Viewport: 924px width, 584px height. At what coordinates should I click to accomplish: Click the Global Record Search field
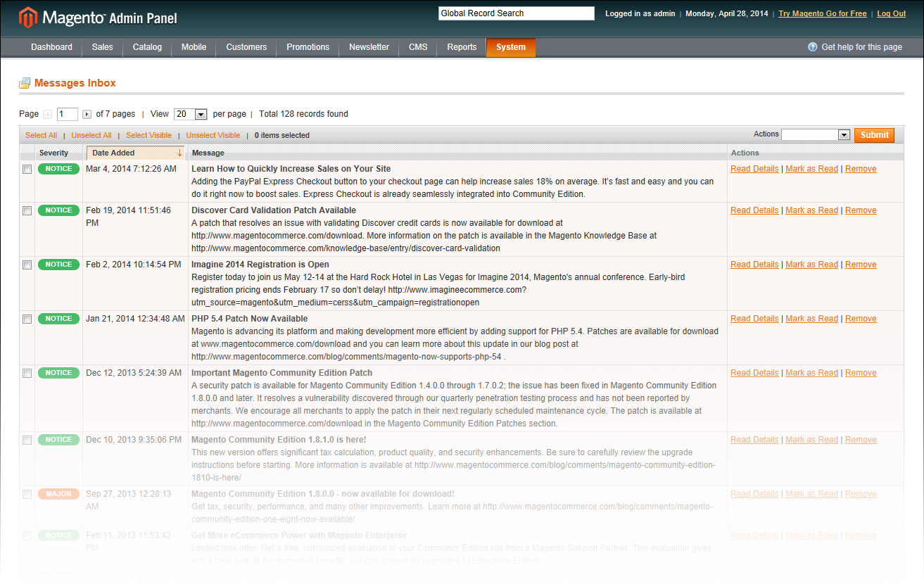tap(517, 13)
